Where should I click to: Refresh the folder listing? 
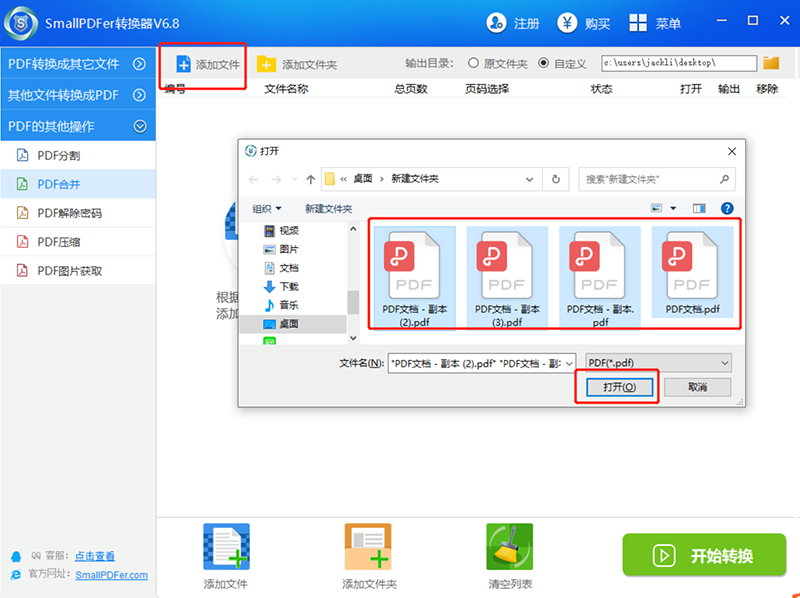tap(556, 179)
